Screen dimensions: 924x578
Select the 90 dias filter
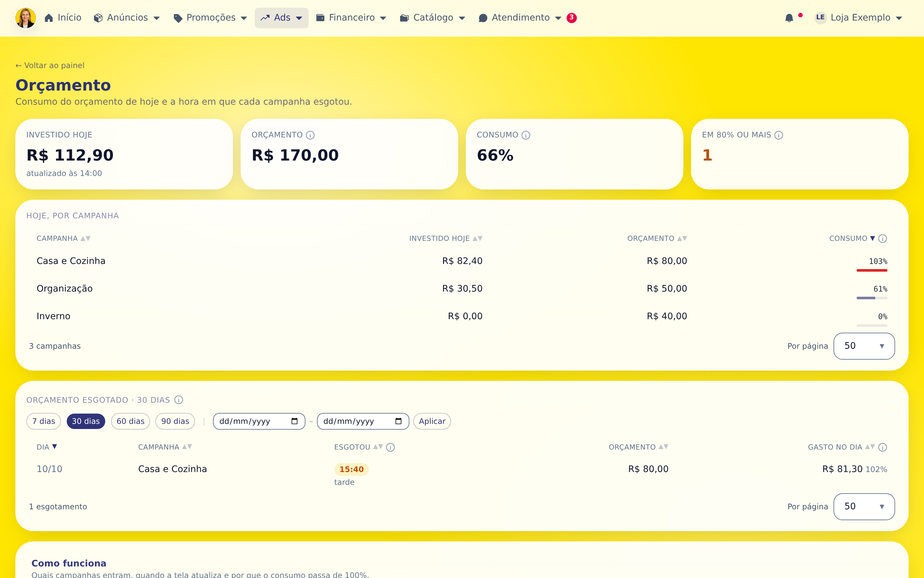point(175,421)
